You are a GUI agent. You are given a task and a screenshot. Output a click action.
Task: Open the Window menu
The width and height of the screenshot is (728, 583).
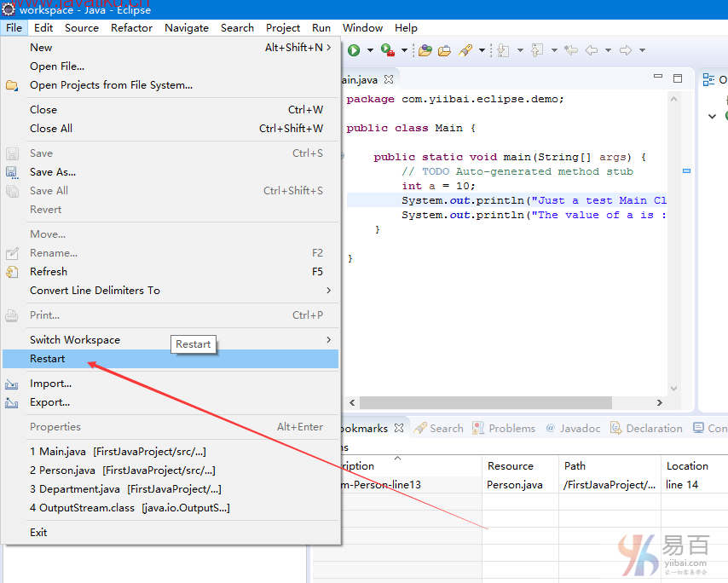click(x=362, y=28)
